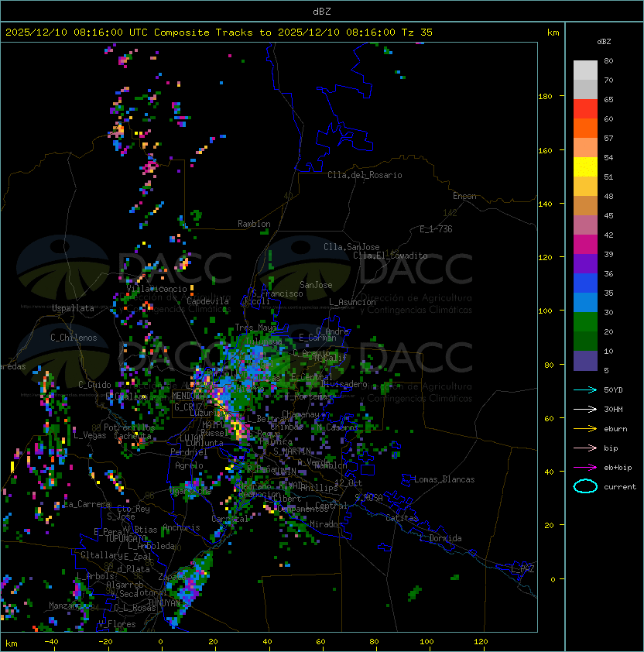
Task: Click the Composite Tracks timestamp header text
Action: click(219, 33)
